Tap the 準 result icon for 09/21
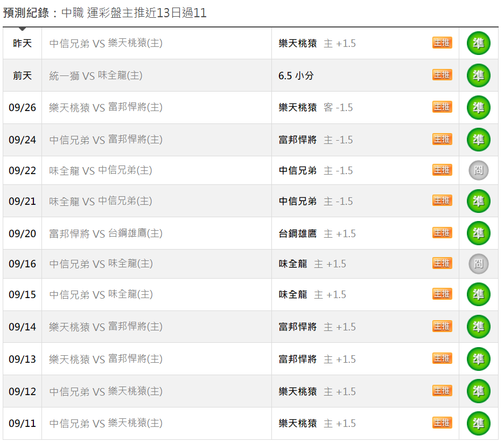The width and height of the screenshot is (504, 442). pos(478,201)
